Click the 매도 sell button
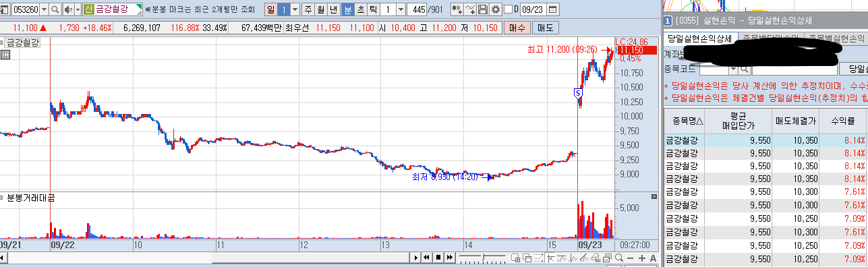Screen dimensions: 868x267 click(x=545, y=28)
